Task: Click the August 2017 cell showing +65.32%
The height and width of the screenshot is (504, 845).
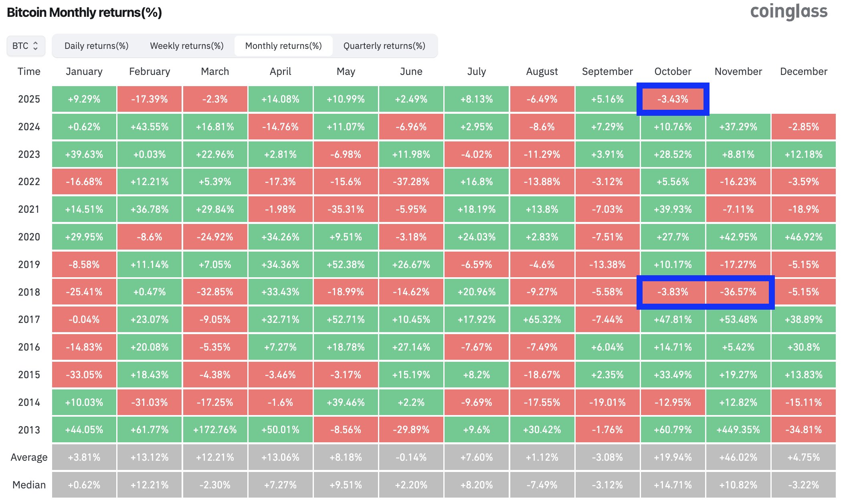Action: pyautogui.click(x=542, y=320)
